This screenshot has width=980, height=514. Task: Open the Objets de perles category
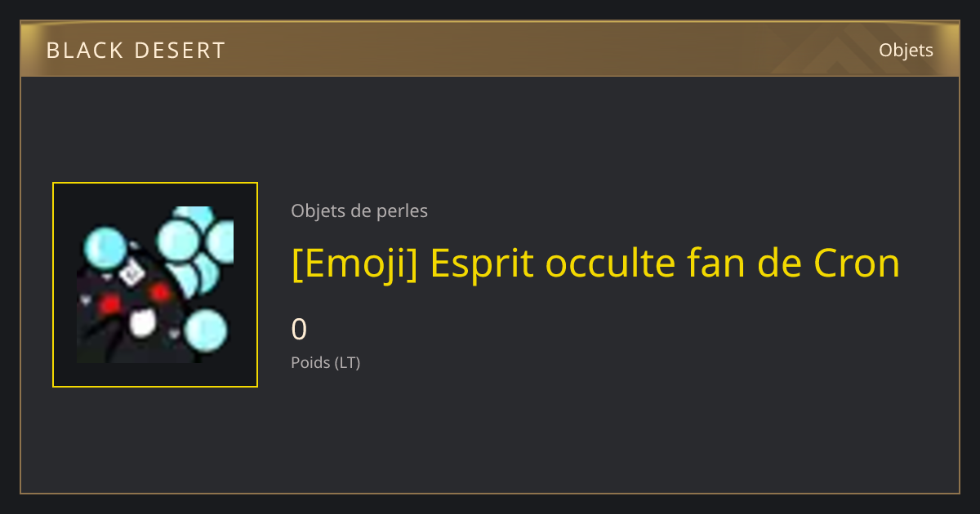click(x=359, y=210)
